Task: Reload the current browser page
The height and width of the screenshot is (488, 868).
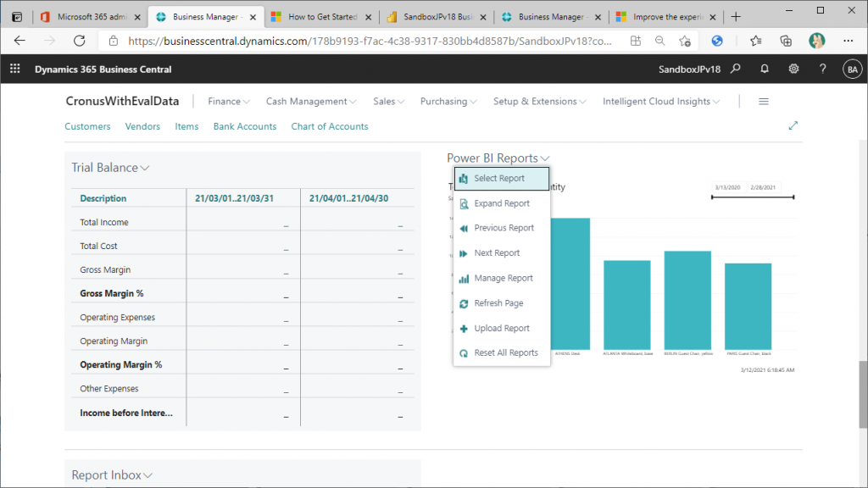Action: [x=79, y=41]
